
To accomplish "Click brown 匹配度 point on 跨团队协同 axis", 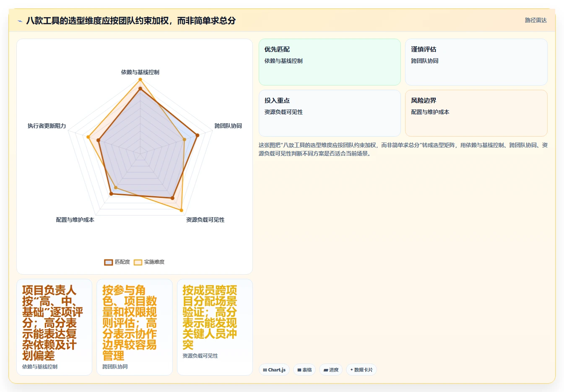I will [x=198, y=135].
